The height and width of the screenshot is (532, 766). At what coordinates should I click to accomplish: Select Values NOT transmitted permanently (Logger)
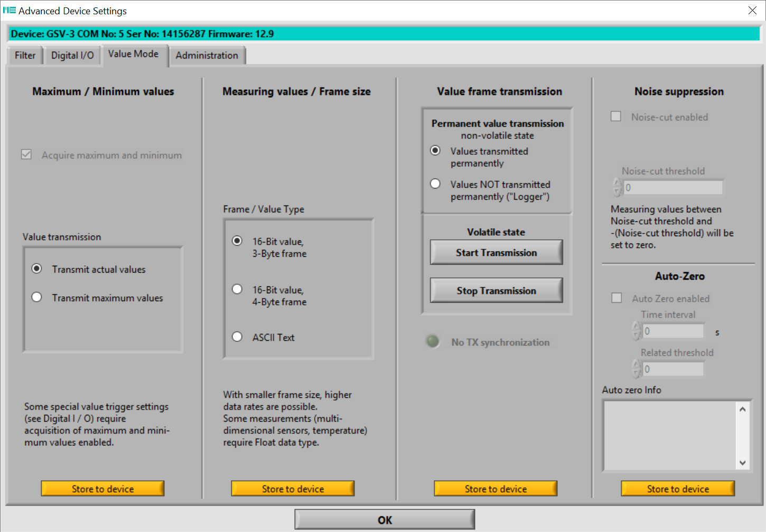[435, 184]
